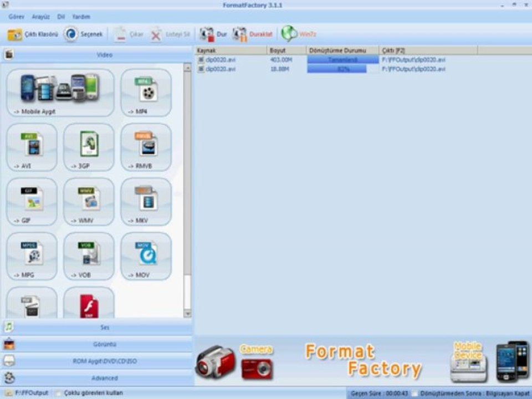Choose the AVI conversion icon
This screenshot has height=399, width=532.
[32, 147]
